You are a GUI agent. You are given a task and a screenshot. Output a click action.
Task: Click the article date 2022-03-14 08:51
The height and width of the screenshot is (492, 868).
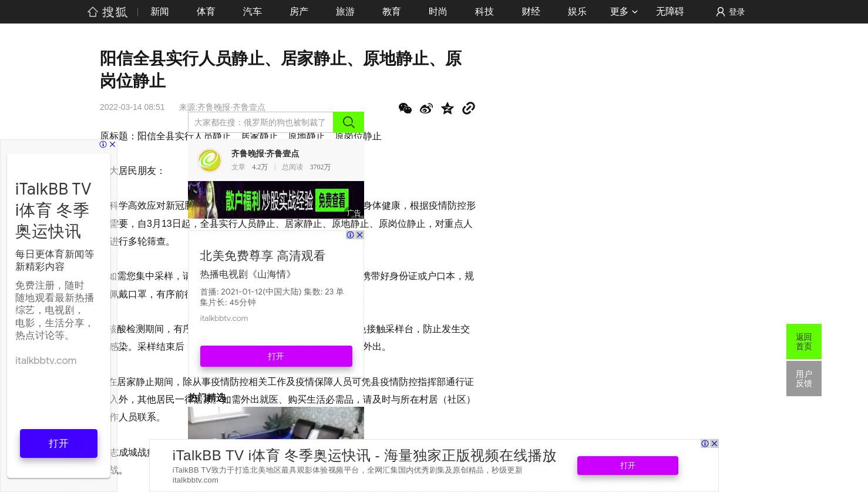132,107
